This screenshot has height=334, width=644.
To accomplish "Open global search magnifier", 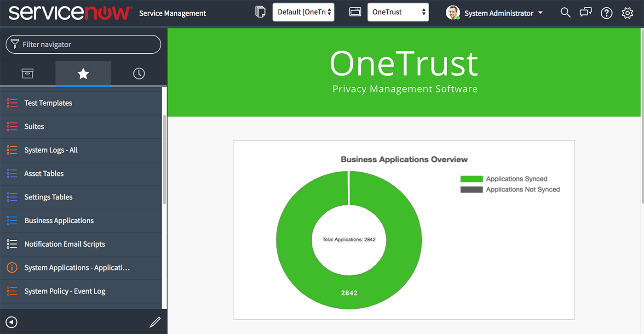I will point(565,13).
